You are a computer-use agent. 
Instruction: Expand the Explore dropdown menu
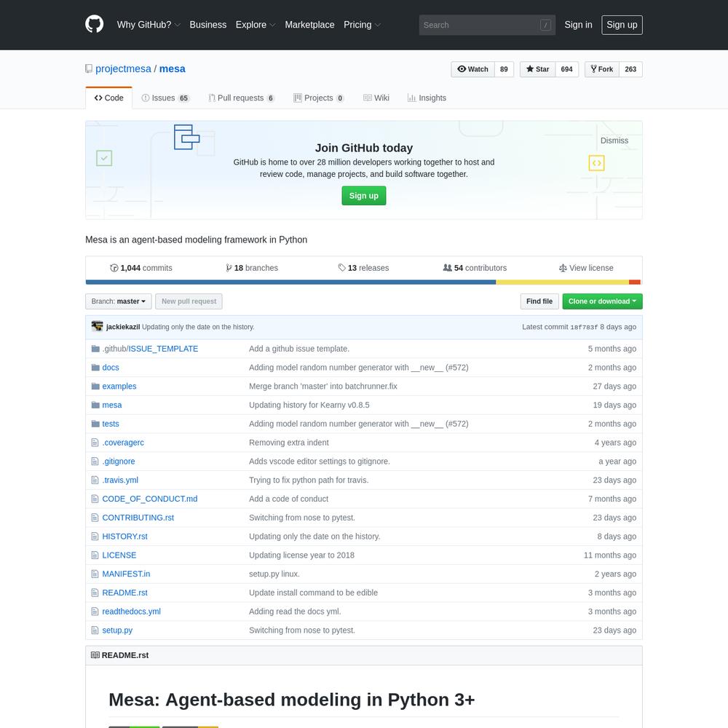(x=256, y=25)
